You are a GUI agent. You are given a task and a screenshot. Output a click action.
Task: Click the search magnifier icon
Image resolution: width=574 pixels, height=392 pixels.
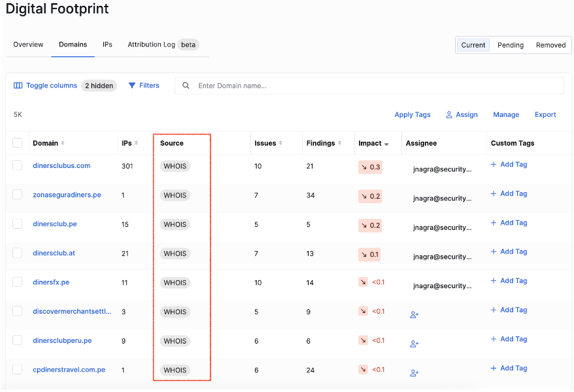[186, 86]
